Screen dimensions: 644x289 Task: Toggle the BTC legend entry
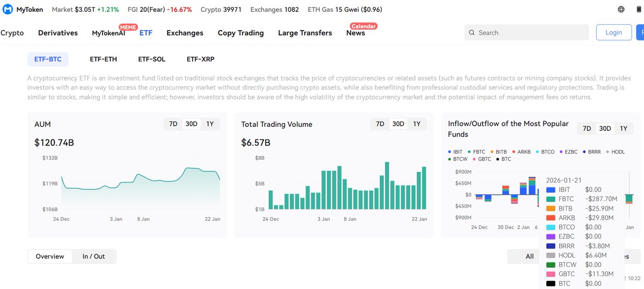[504, 159]
